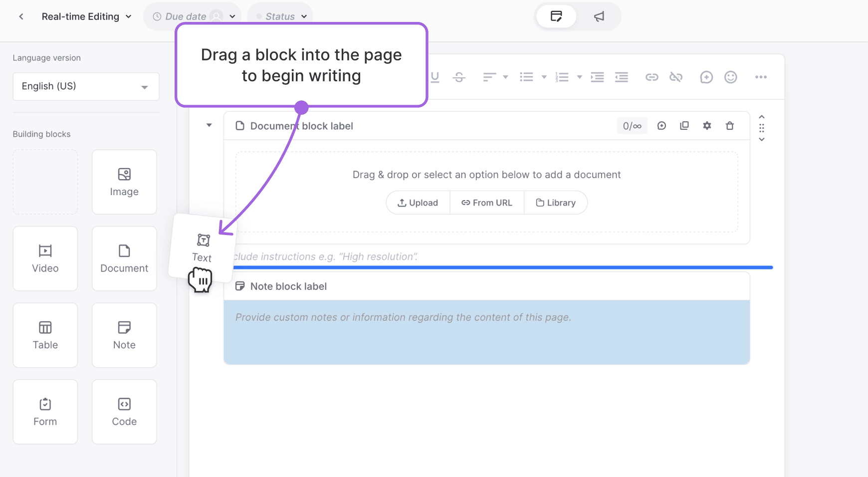Add a comment via the plus bubble icon

[706, 77]
